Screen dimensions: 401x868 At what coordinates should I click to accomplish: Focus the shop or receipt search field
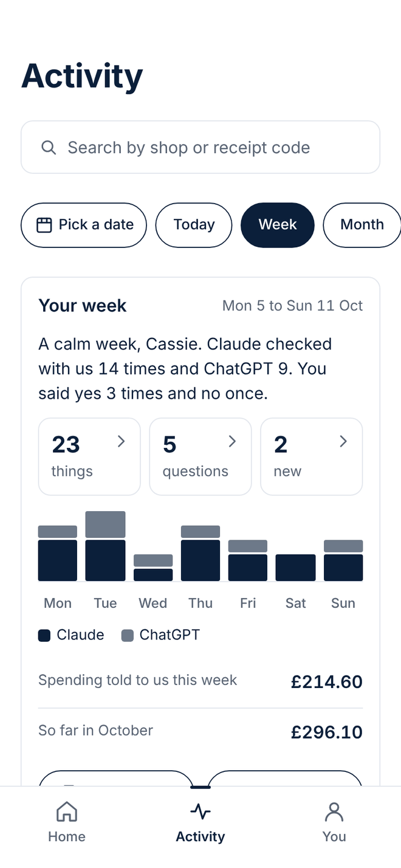point(200,147)
